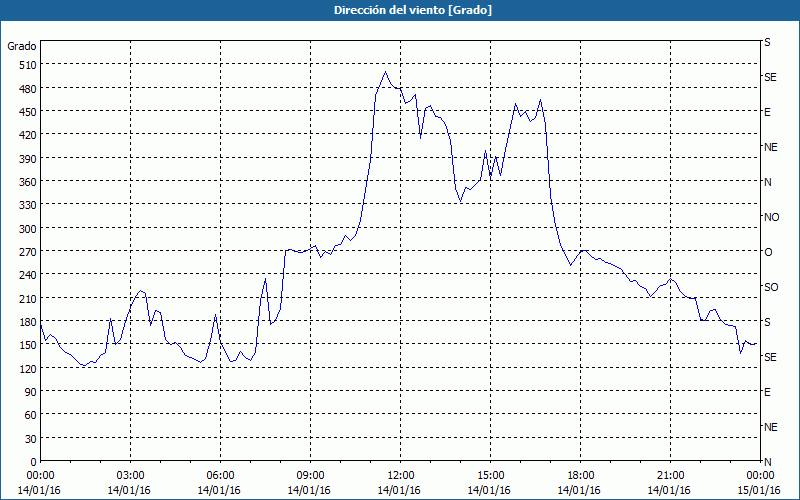
Task: Click the 210 degree axis label
Action: click(x=28, y=298)
